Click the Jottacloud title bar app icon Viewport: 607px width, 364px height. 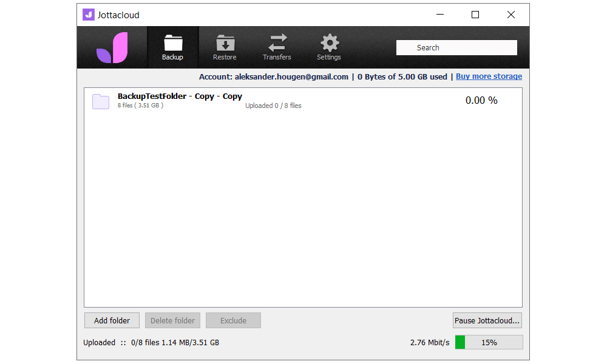click(x=89, y=15)
